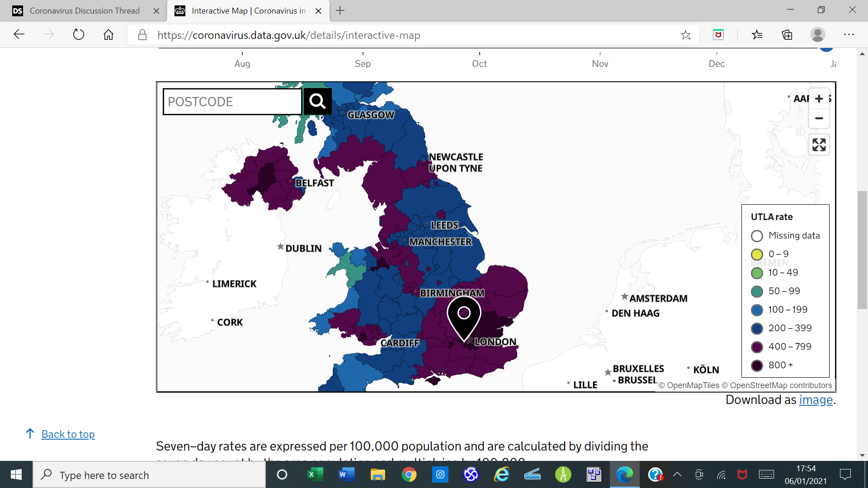
Task: Zoom in on the map
Action: click(819, 99)
